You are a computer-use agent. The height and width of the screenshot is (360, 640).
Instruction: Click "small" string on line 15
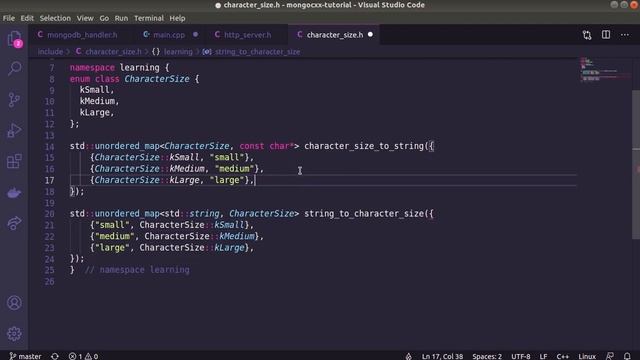[x=227, y=158]
